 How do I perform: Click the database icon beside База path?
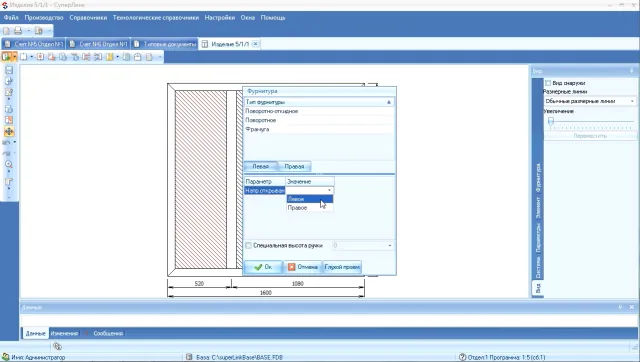189,357
